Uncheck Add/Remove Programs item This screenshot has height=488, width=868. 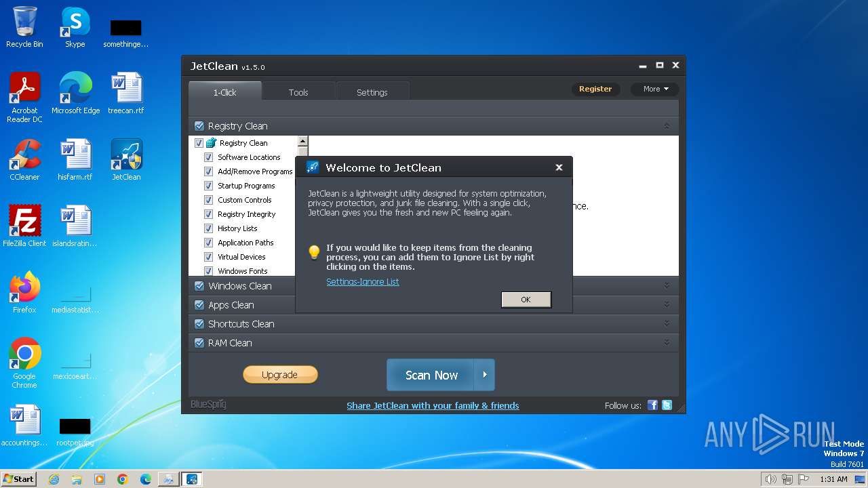coord(209,171)
